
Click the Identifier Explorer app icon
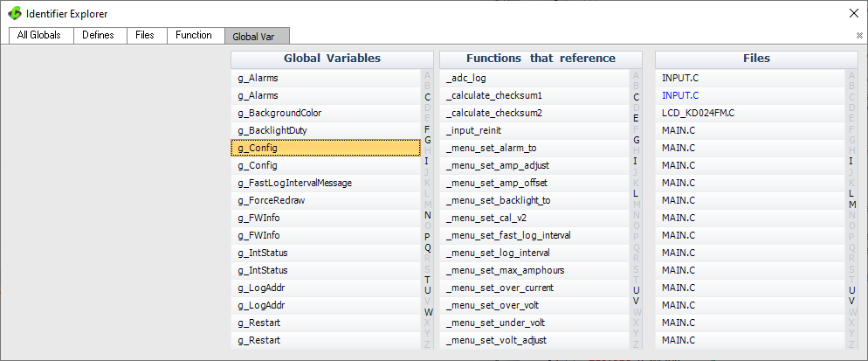click(15, 13)
